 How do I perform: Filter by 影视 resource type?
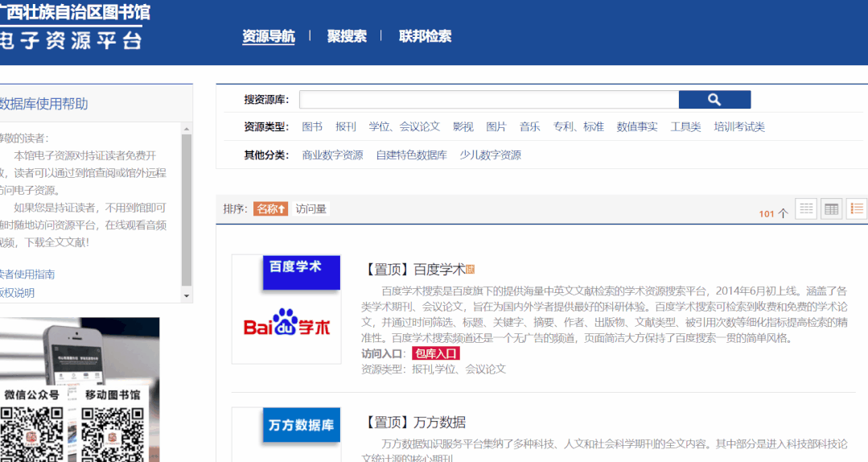pos(463,127)
